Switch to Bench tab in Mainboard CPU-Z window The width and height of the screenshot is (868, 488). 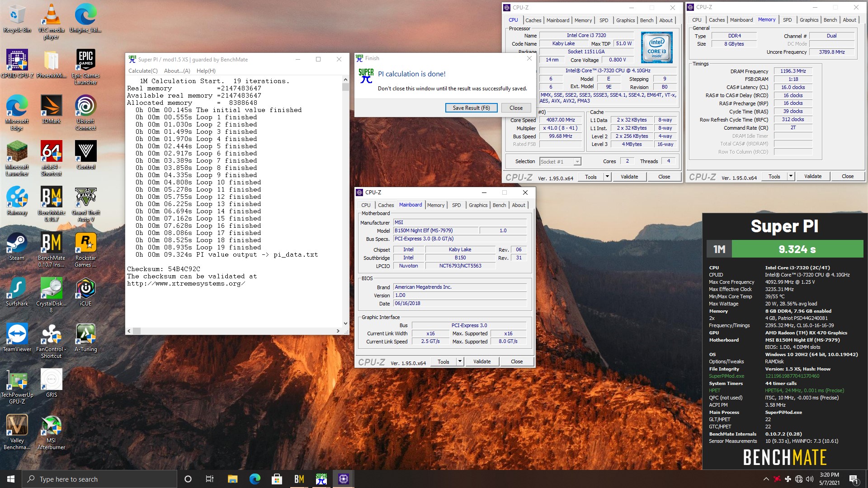click(x=499, y=205)
